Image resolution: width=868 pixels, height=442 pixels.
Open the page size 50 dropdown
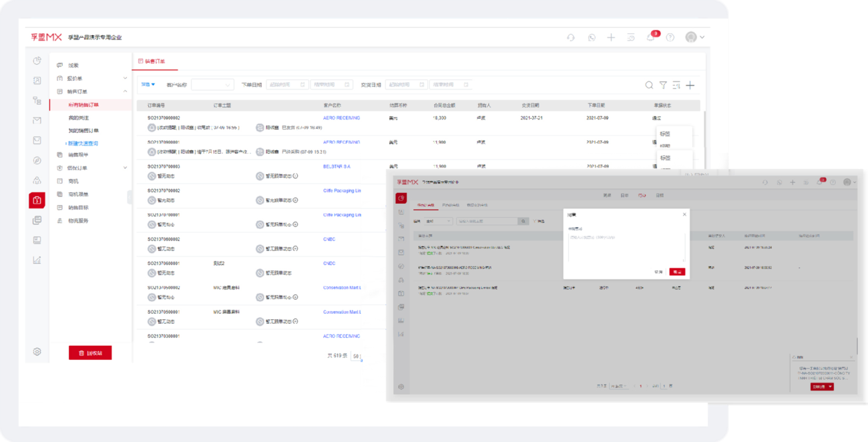[357, 357]
